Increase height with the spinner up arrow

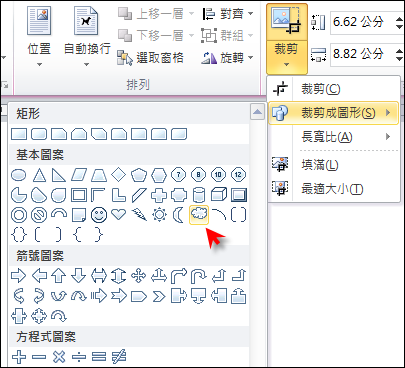[399, 18]
